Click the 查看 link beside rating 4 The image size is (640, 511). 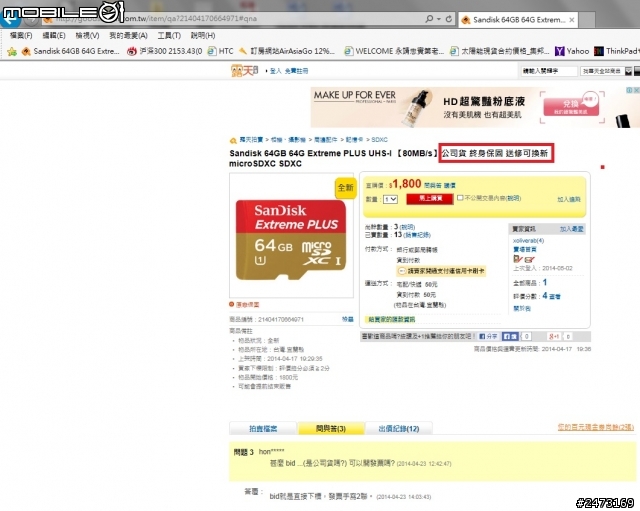click(555, 296)
